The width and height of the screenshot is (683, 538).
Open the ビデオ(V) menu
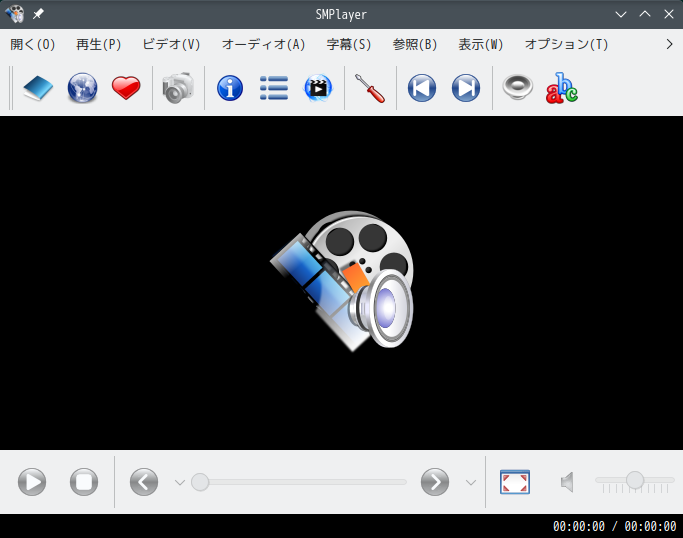click(171, 44)
